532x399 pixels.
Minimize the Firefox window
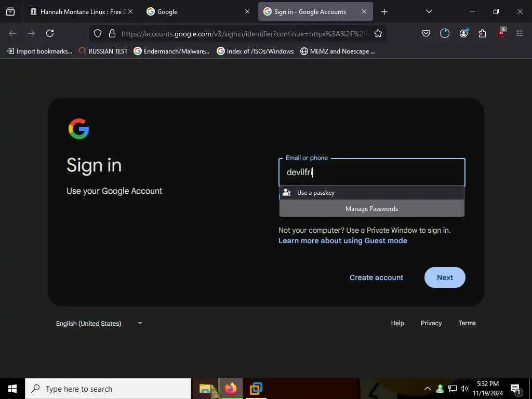(472, 11)
